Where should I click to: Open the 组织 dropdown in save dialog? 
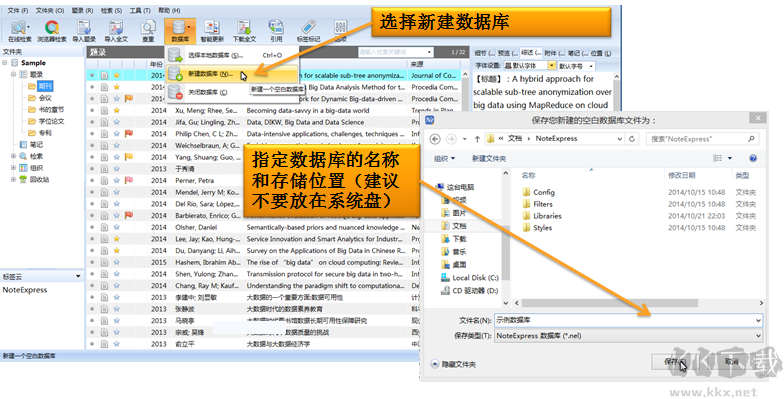tap(444, 158)
